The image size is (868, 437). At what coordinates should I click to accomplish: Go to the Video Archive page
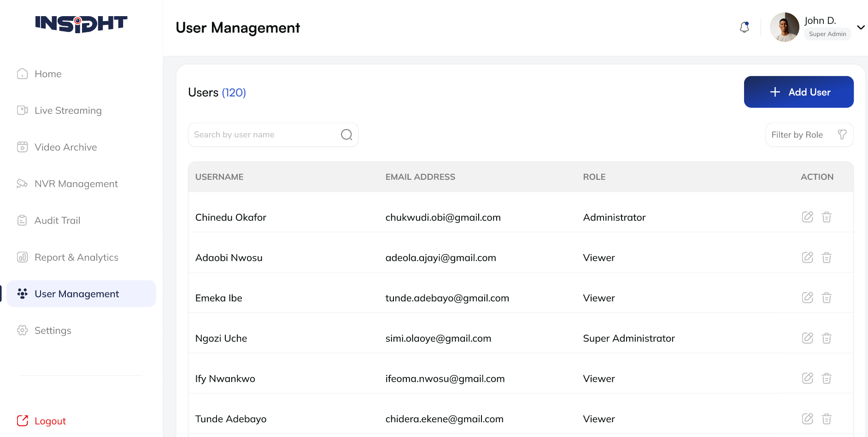click(65, 147)
